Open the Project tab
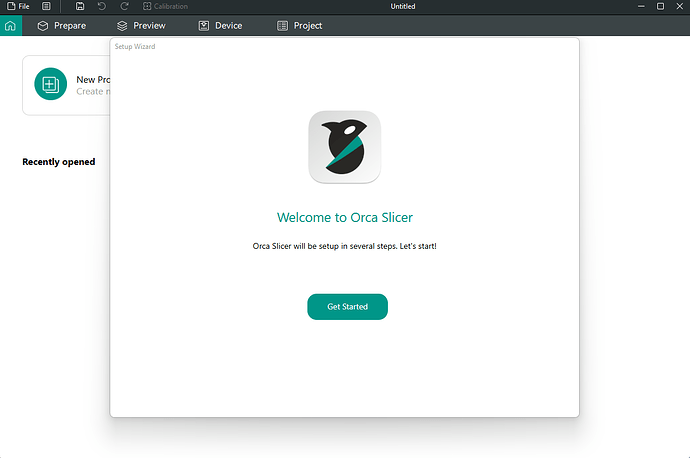Image resolution: width=690 pixels, height=458 pixels. coord(299,25)
